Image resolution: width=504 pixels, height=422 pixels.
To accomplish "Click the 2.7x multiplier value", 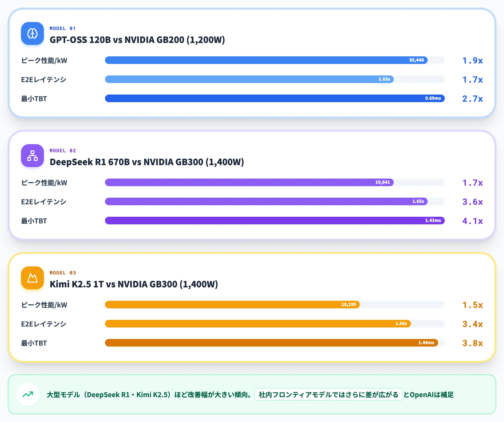I will 472,99.
